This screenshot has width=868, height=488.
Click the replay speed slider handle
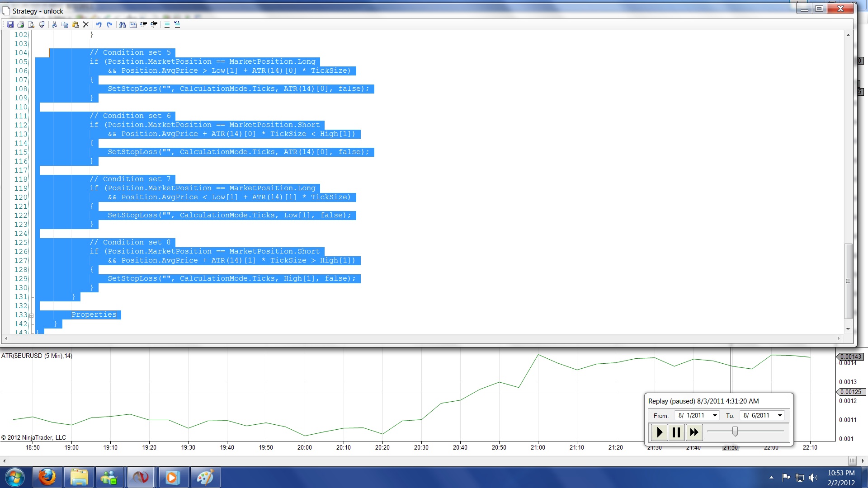pos(735,432)
